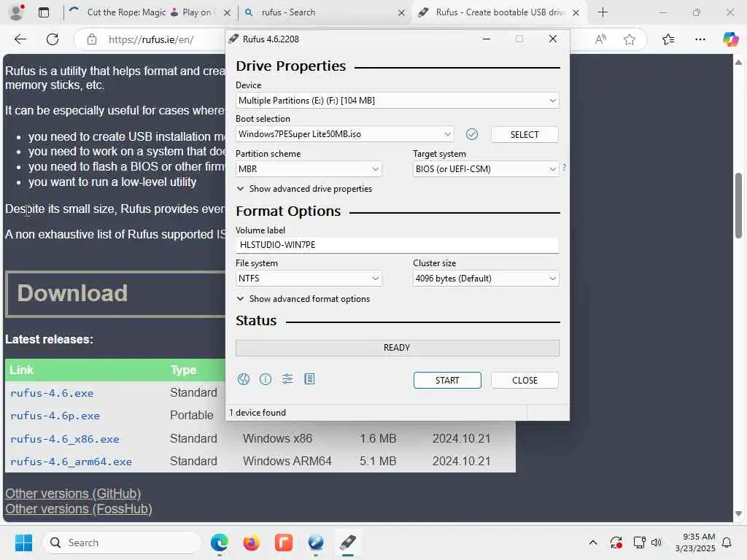This screenshot has height=560, width=747.
Task: Click CLOSE button in Rufus
Action: pyautogui.click(x=525, y=381)
